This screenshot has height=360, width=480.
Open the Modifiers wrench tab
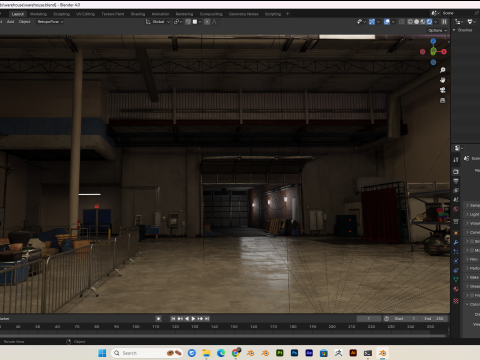(456, 242)
